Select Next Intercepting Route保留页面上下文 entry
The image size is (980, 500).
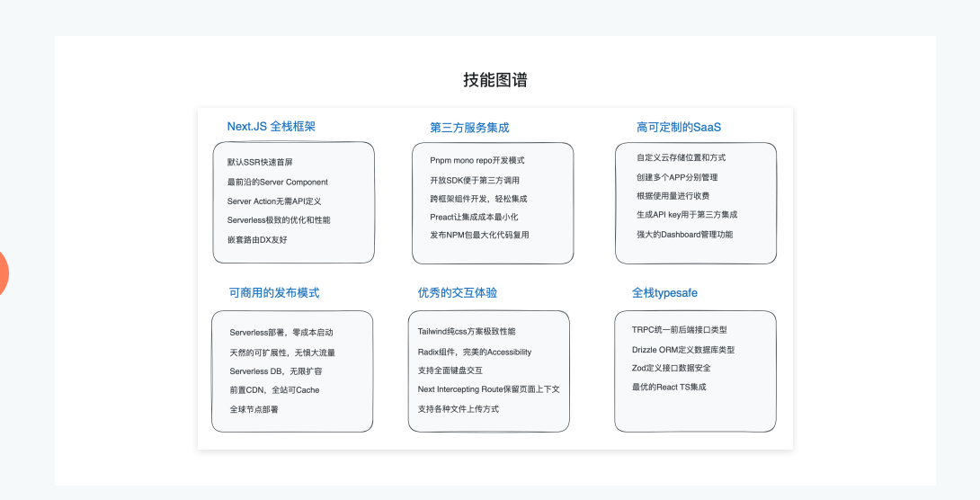(x=488, y=389)
